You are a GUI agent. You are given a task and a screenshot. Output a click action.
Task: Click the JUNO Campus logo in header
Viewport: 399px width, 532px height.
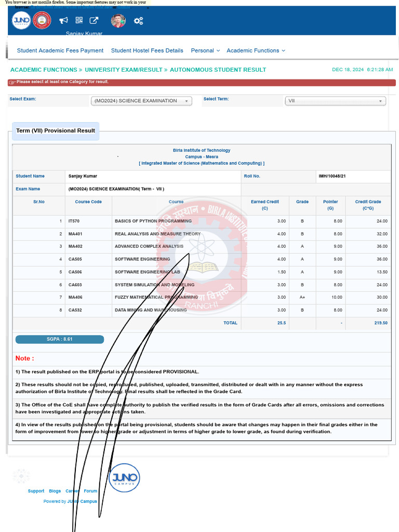point(21,20)
